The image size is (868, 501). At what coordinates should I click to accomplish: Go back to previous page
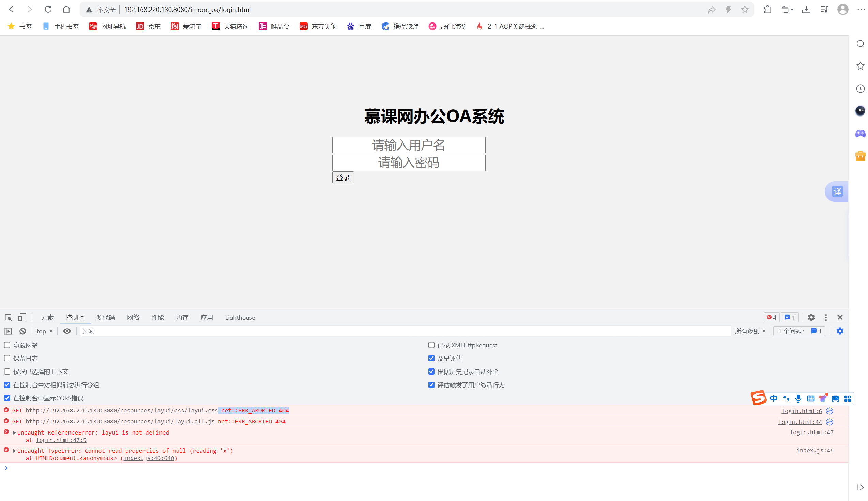click(11, 9)
